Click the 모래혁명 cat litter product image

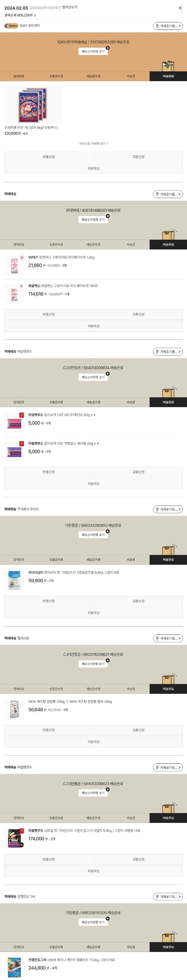[33, 105]
